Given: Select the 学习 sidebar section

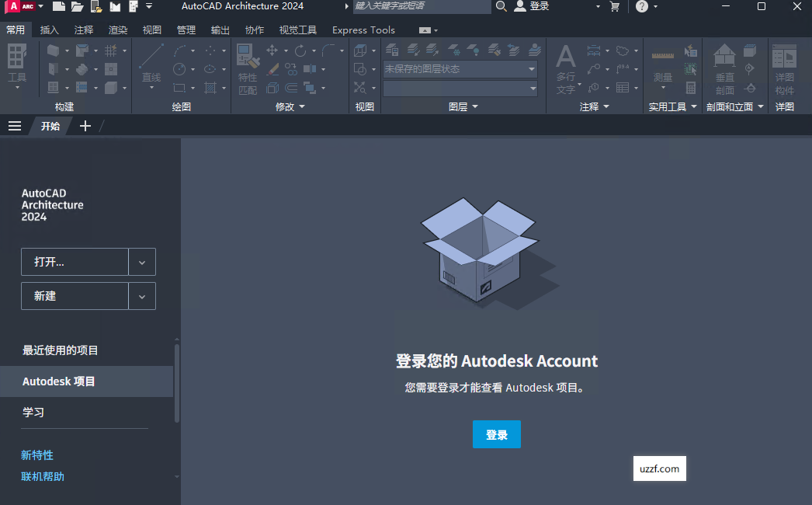Looking at the screenshot, I should point(33,412).
